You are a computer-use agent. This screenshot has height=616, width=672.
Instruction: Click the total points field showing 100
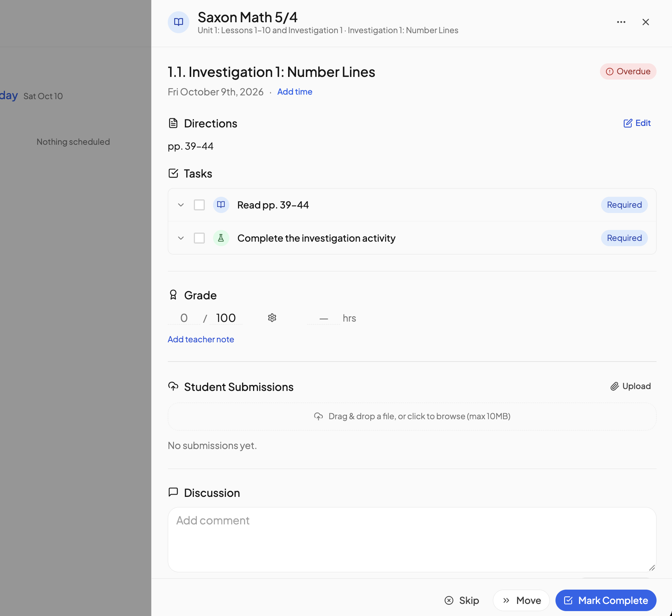coord(226,318)
